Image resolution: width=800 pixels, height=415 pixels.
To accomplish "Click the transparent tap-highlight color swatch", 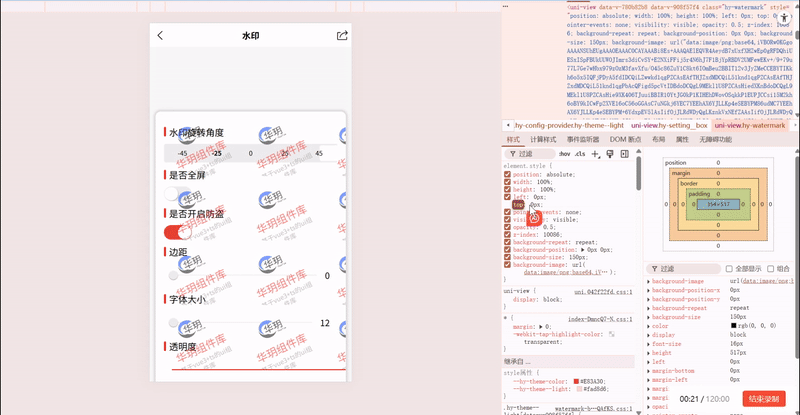I will 612,334.
